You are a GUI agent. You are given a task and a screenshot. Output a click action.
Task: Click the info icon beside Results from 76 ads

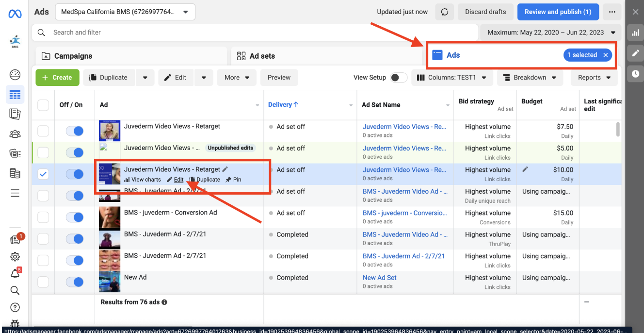pos(164,302)
